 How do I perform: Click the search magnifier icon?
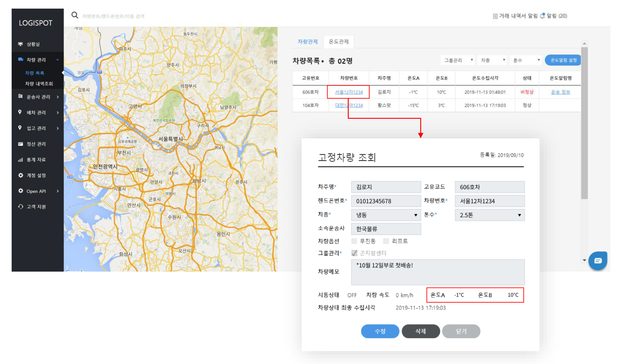pyautogui.click(x=75, y=15)
